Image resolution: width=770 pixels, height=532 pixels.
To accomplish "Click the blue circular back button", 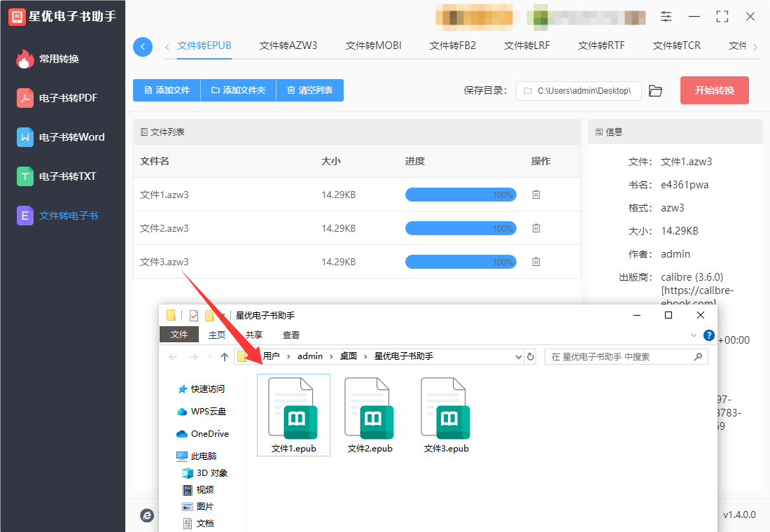I will (143, 47).
